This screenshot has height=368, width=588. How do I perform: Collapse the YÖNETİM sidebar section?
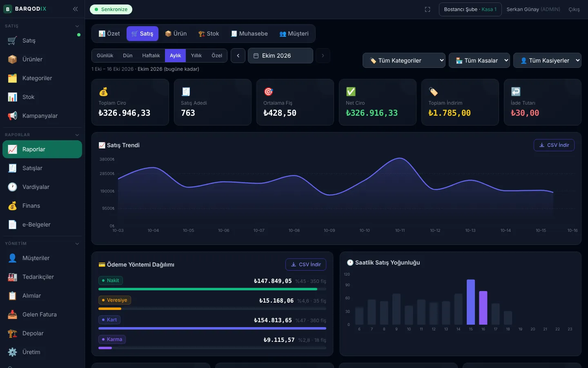[x=77, y=244]
